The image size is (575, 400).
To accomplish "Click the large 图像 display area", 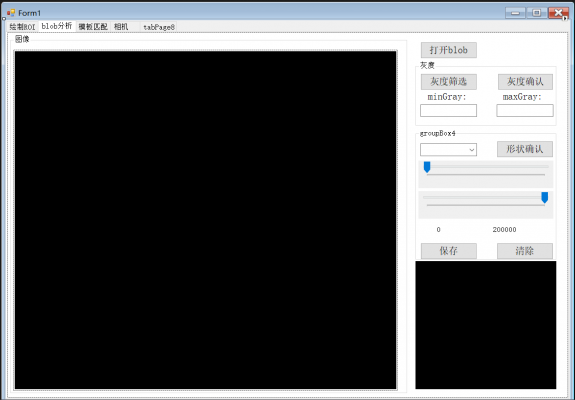I will pos(205,220).
